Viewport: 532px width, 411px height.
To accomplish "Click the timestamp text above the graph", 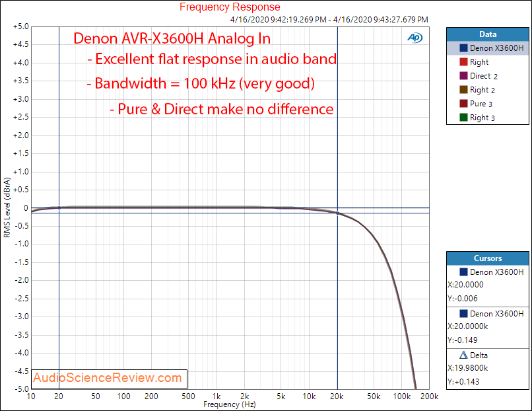I will (329, 20).
